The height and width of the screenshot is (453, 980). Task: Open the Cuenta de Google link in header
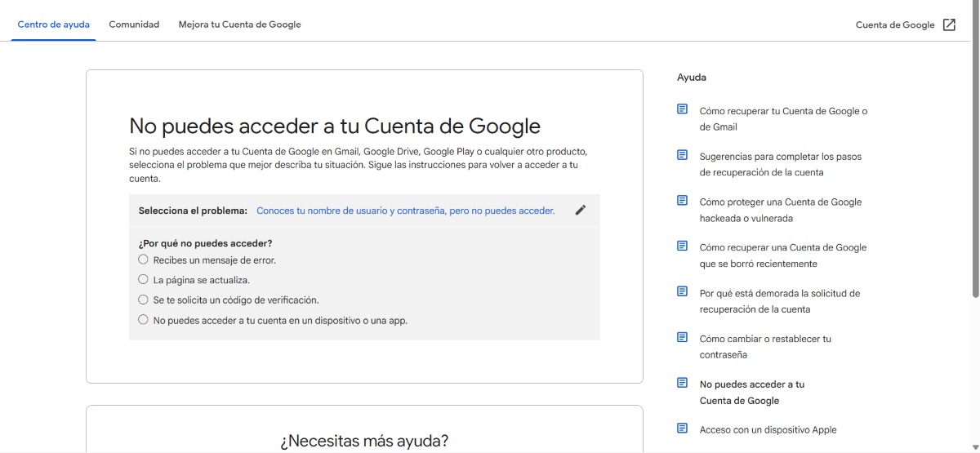coord(906,24)
